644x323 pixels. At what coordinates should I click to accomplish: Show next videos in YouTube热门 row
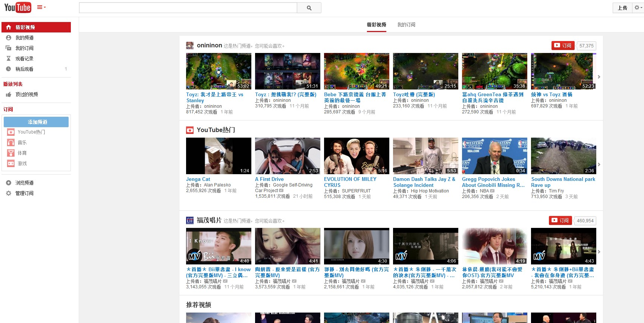click(x=599, y=164)
